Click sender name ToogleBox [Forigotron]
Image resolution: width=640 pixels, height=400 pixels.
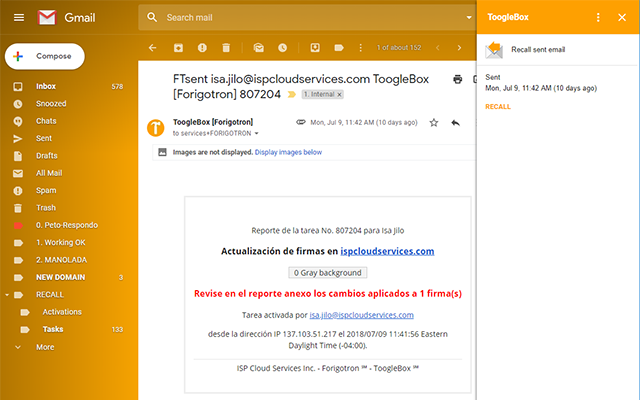[x=213, y=122]
